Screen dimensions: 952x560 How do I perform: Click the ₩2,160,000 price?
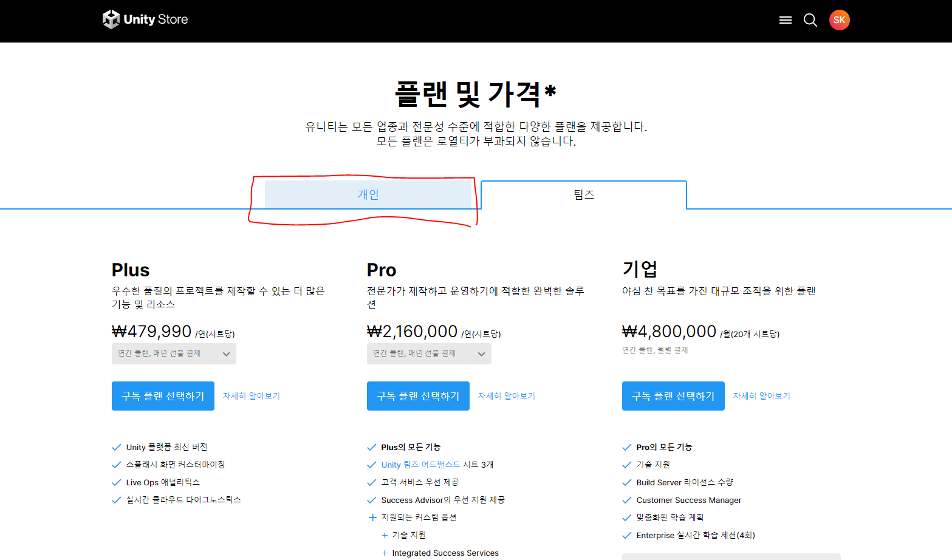click(x=413, y=332)
